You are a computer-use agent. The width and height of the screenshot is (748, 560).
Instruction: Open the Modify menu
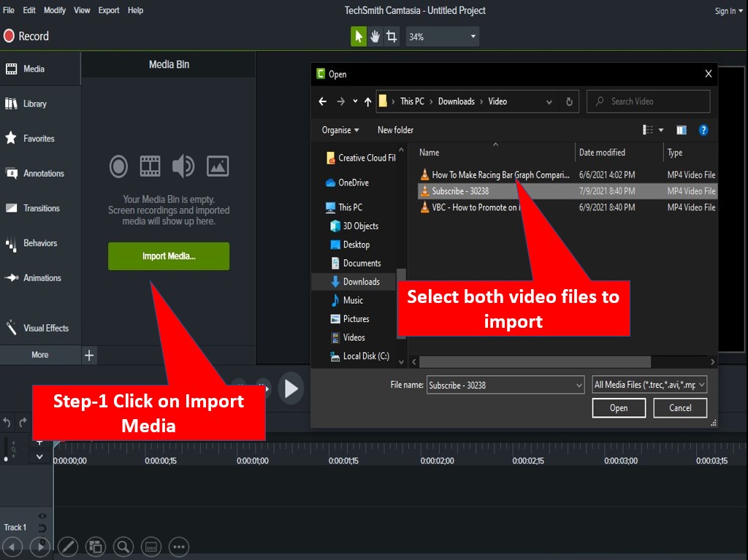(x=55, y=10)
